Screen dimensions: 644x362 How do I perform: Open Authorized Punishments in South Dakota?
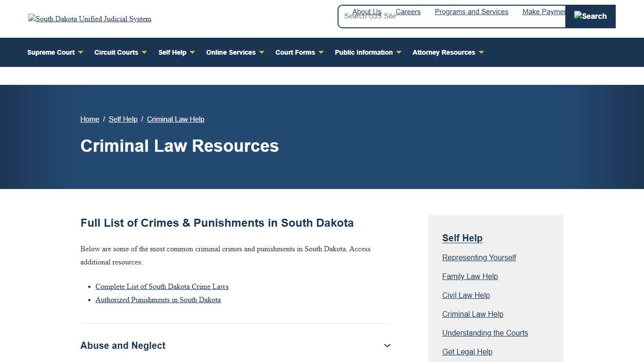[x=158, y=299]
